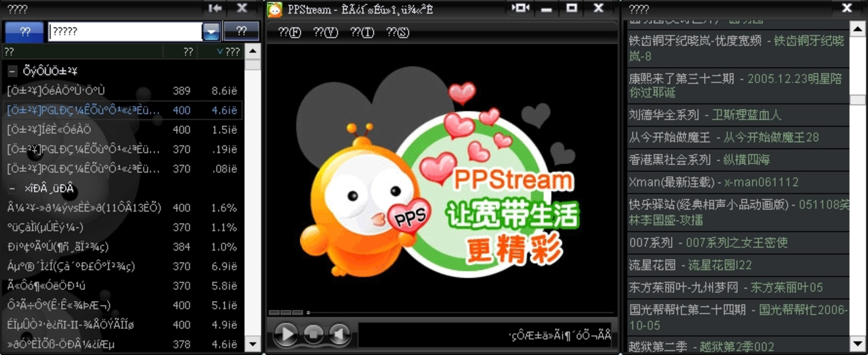The image size is (868, 355).
Task: Select the channel row showing 400 and 1.6%
Action: [123, 208]
